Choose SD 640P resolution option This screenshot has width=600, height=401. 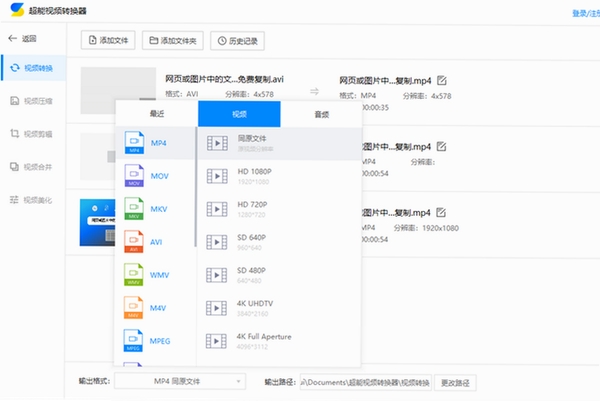tap(279, 242)
